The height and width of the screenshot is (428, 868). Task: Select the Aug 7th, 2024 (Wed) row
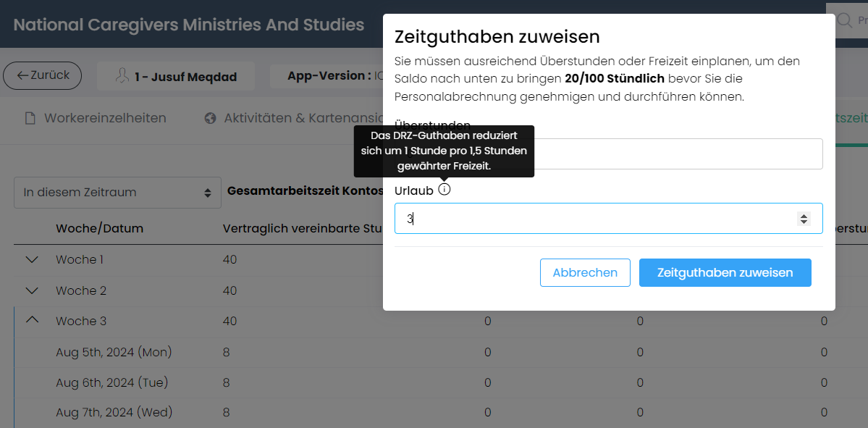(441, 413)
